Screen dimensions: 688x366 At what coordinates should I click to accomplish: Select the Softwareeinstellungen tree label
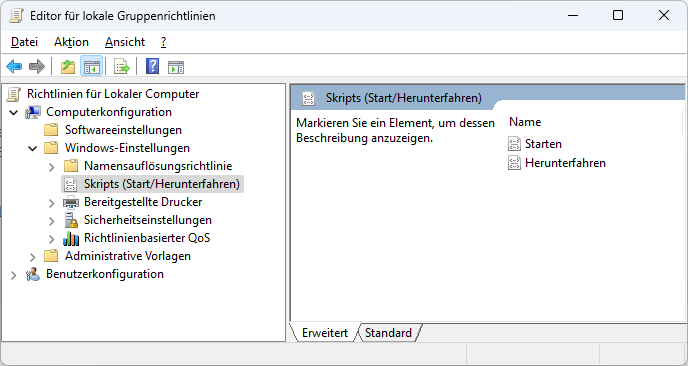coord(123,130)
